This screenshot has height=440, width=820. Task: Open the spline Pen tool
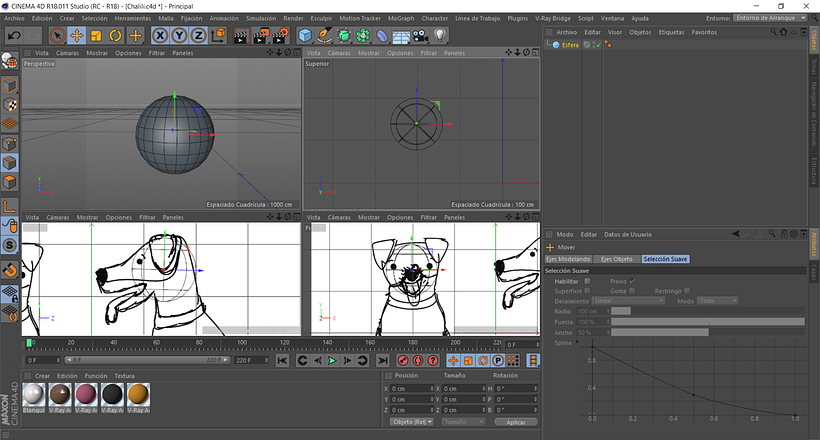click(x=324, y=36)
